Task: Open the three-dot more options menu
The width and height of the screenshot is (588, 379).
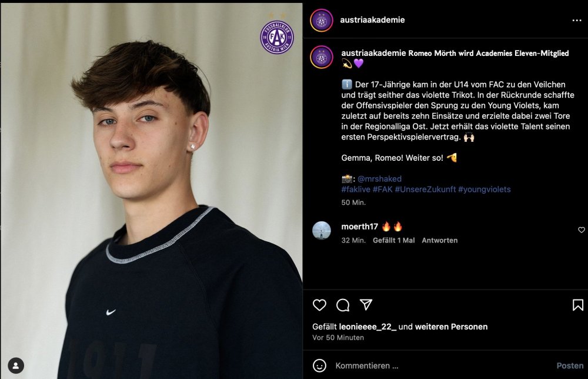Action: (x=576, y=20)
